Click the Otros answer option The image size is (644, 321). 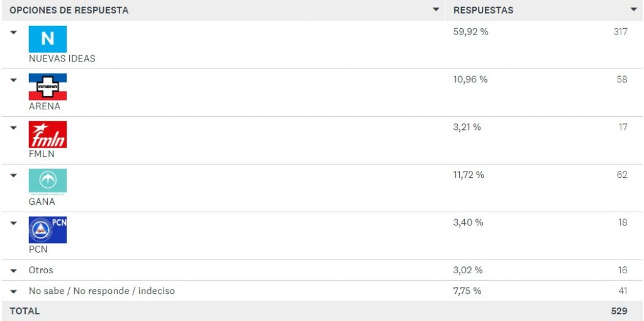pos(41,270)
